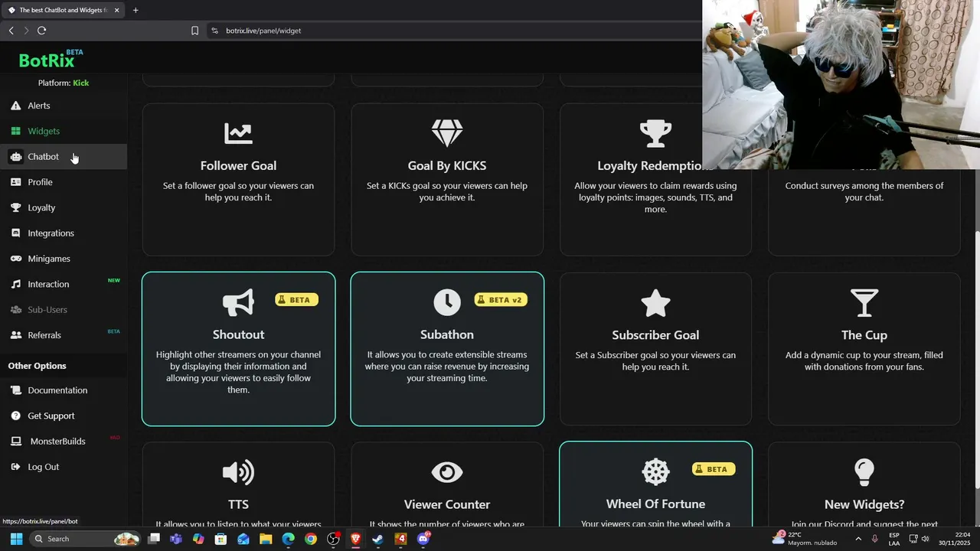The image size is (980, 551).
Task: Open the Documentation link
Action: (63, 390)
